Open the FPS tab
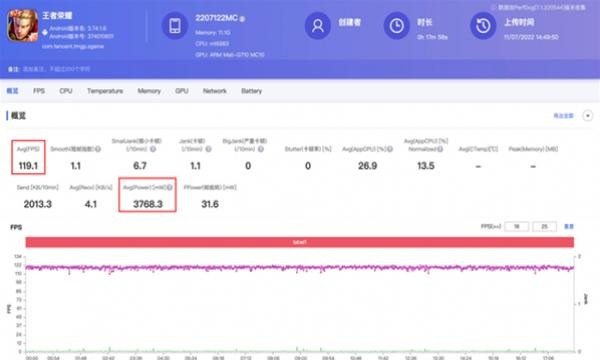 pos(39,91)
